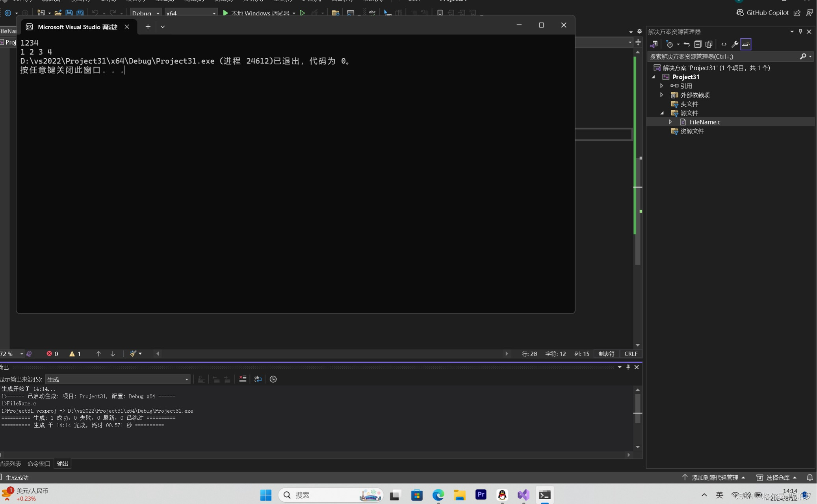Click the error count indicator showing 0
This screenshot has height=504, width=817.
click(52, 354)
